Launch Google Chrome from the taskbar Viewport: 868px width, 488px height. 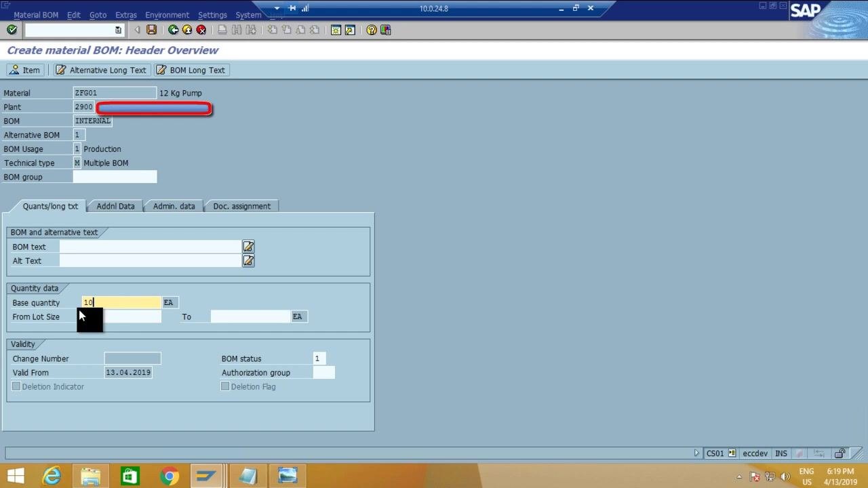point(170,476)
